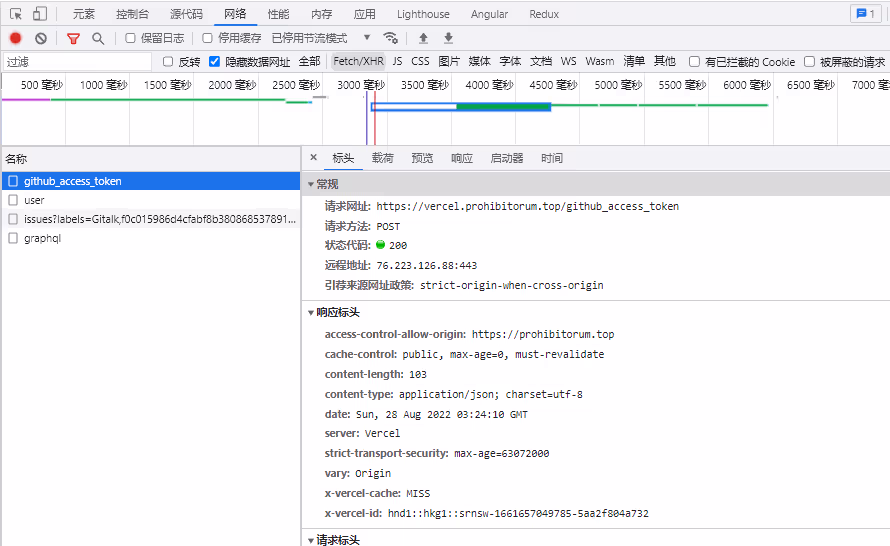Screen dimensions: 890x546
Task: Enable the 保留日志 checkbox
Action: [130, 38]
